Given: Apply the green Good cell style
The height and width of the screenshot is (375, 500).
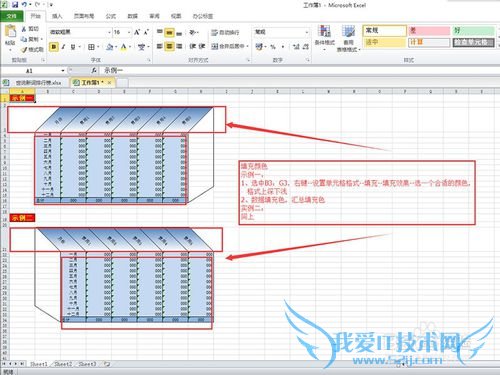Looking at the screenshot, I should pos(473,31).
